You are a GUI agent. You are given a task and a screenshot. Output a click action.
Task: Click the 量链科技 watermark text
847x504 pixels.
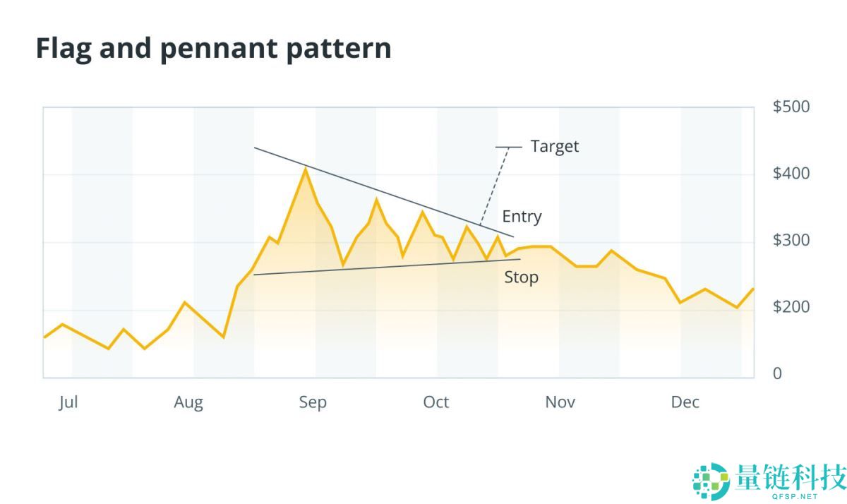tap(789, 476)
